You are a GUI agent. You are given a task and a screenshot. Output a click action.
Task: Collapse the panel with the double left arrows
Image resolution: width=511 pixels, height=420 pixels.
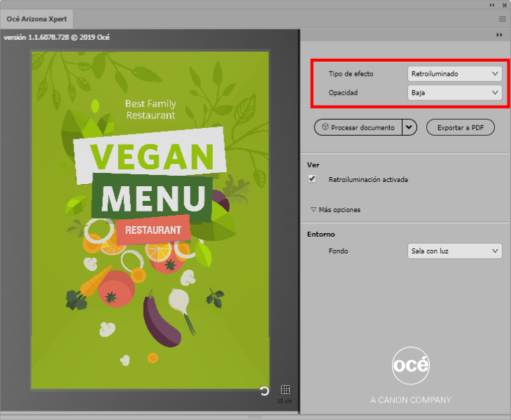pos(492,5)
